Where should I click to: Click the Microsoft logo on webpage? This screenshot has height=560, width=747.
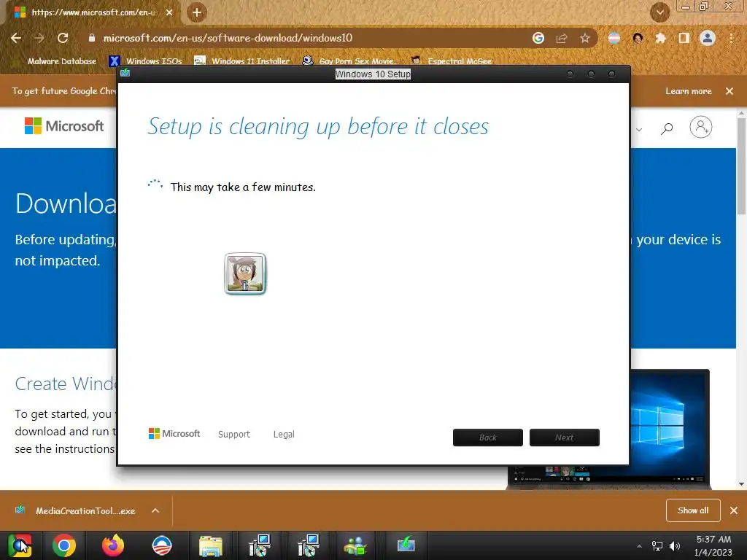coord(64,126)
